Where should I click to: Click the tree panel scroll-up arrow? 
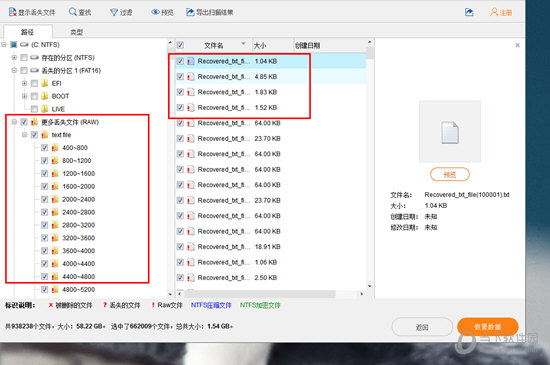[170, 43]
